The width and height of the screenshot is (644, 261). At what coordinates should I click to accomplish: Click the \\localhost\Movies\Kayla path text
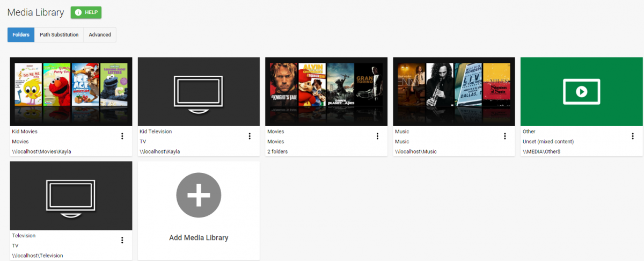(x=41, y=151)
